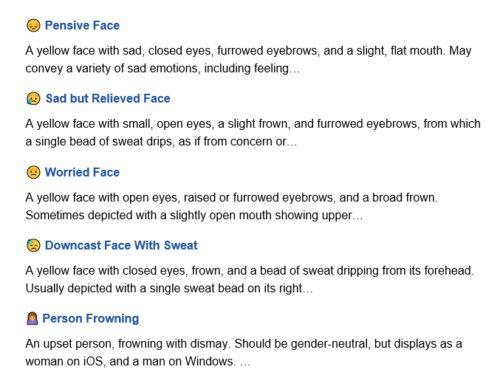Screen dimensions: 500x375
Task: Click the Pensive Face emoji icon
Action: coord(33,25)
